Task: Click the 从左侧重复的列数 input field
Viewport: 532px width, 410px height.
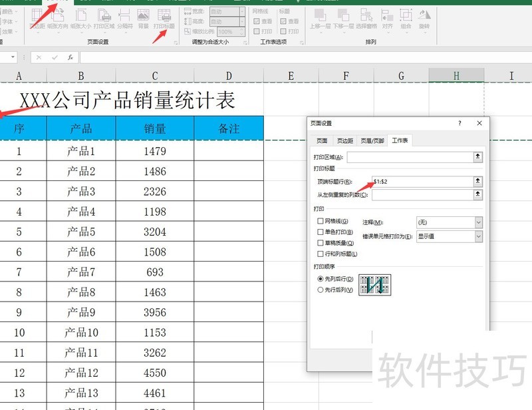Action: [x=421, y=194]
